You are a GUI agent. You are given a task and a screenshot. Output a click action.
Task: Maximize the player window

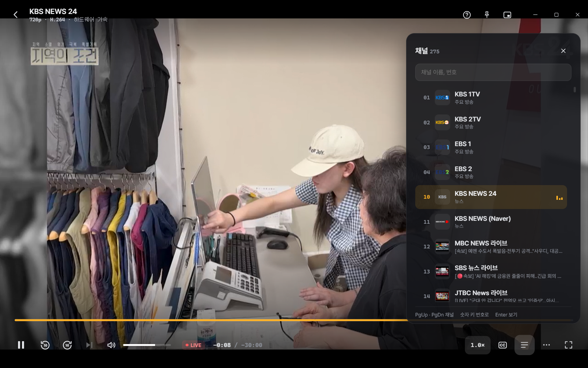[556, 15]
